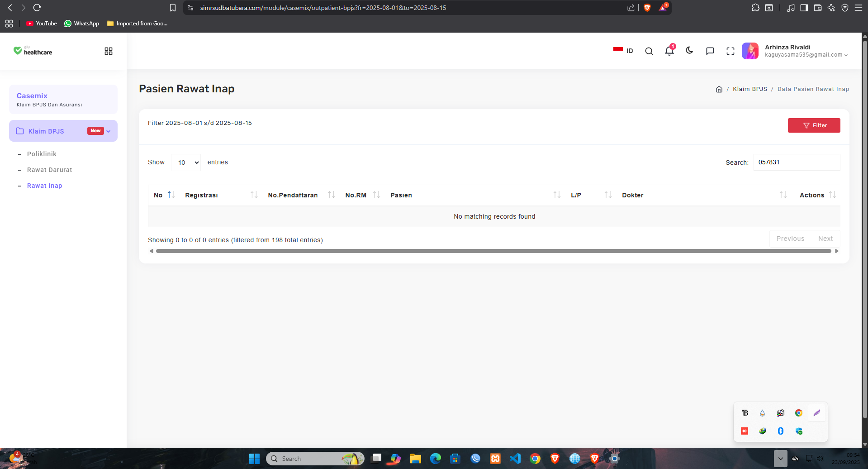Screen dimensions: 868x469
Task: Open the notifications bell in the header
Action: pos(669,51)
